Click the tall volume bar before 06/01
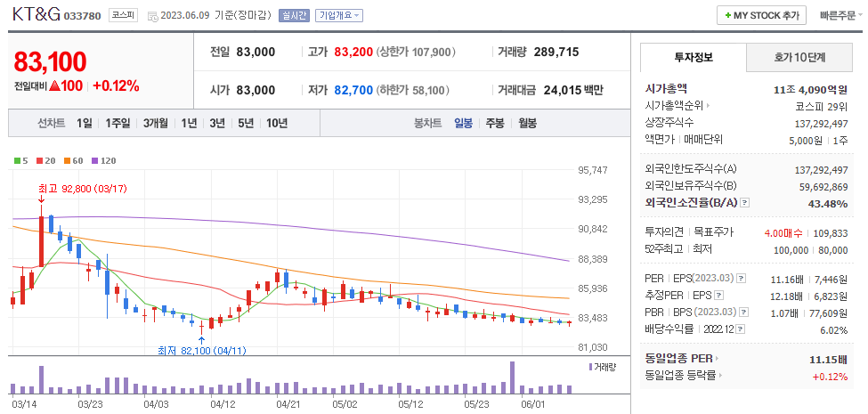 click(512, 377)
